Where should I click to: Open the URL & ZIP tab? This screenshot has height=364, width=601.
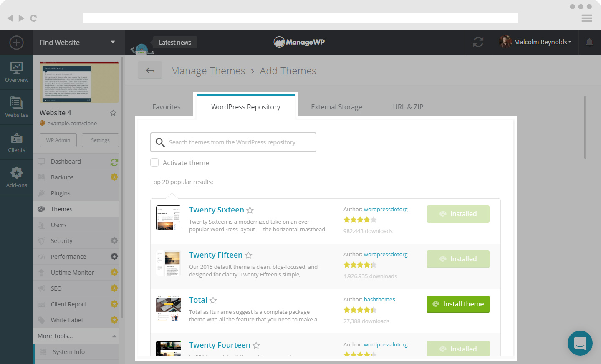pos(408,107)
